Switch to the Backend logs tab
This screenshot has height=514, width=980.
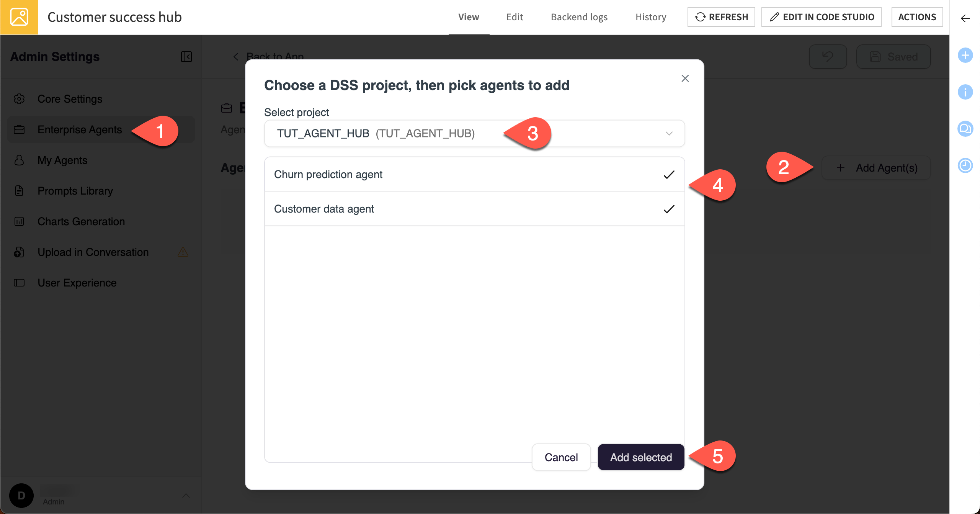[578, 17]
